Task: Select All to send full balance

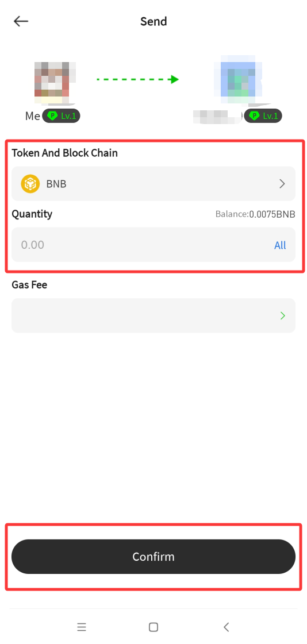Action: 280,245
